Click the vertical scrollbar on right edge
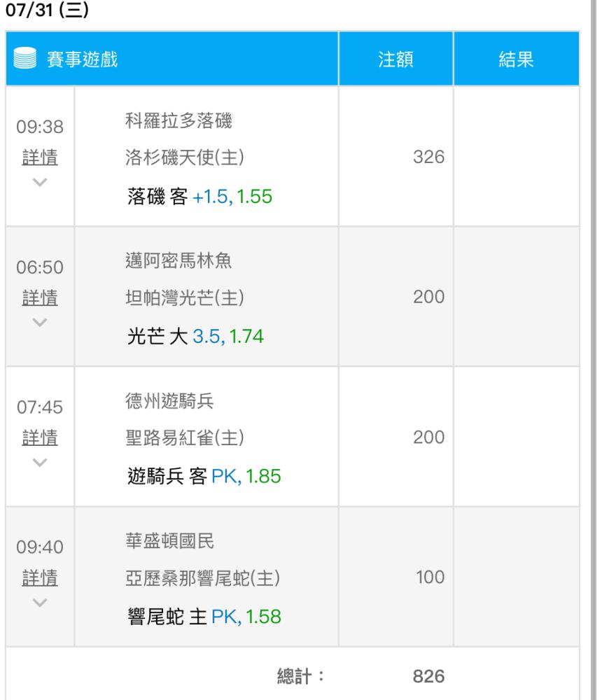The height and width of the screenshot is (700, 602). tap(594, 350)
